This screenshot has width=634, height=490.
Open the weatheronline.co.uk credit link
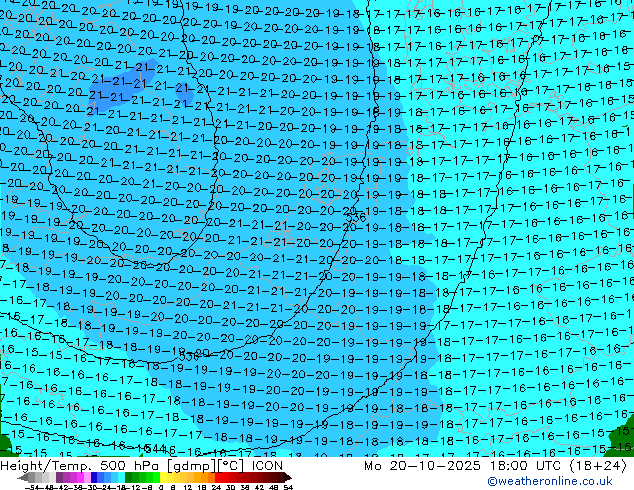click(550, 481)
